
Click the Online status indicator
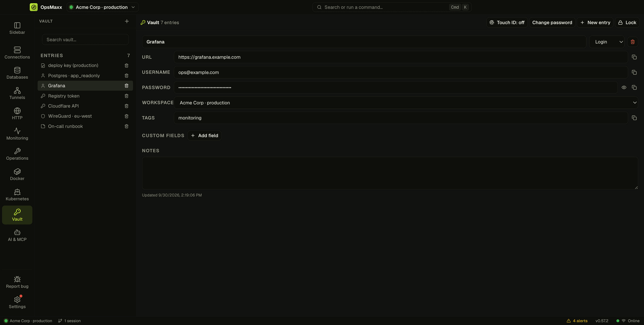(628, 321)
